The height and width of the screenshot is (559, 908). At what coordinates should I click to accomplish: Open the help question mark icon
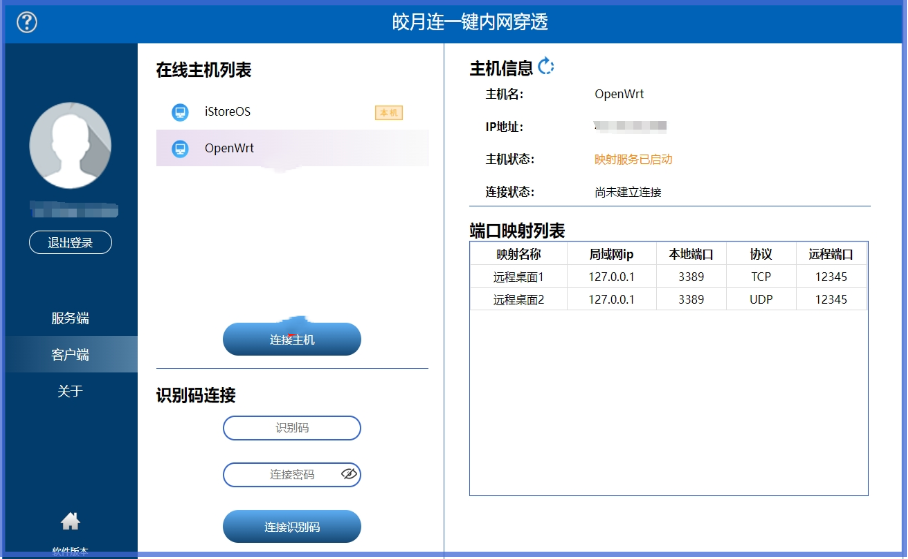(x=27, y=22)
